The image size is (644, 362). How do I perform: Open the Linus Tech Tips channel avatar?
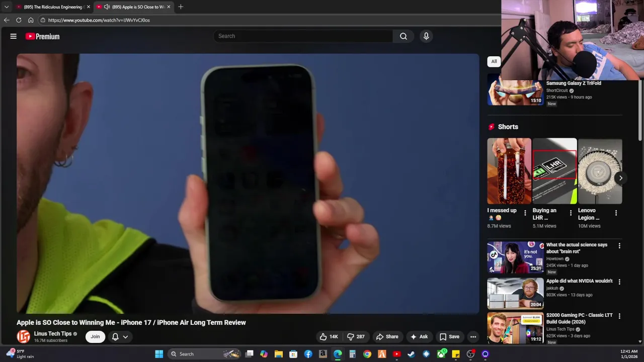pyautogui.click(x=23, y=337)
